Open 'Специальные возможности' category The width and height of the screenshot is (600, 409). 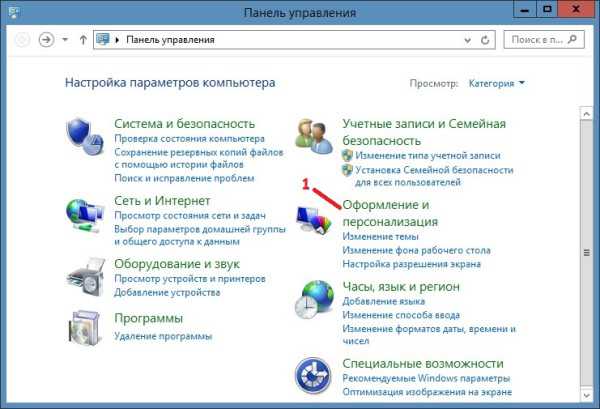click(423, 363)
